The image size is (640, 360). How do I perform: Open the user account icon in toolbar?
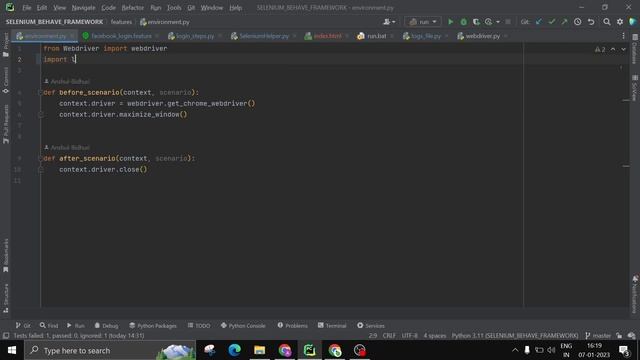[389, 22]
